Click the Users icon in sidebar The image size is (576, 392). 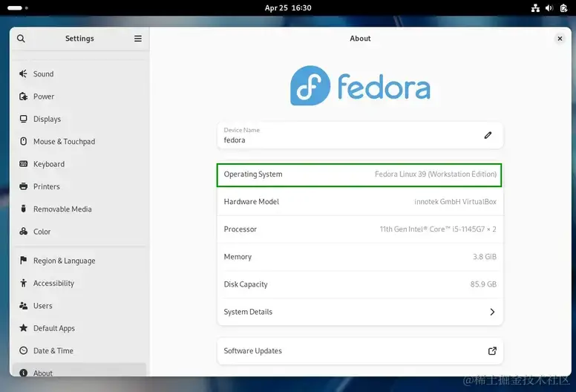point(23,306)
